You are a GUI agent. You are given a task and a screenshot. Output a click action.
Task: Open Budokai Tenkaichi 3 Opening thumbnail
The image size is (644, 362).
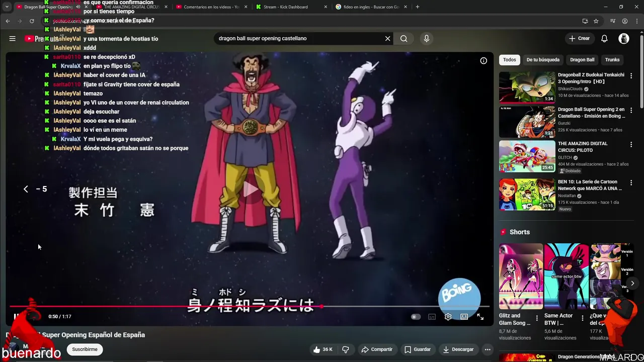(x=527, y=87)
